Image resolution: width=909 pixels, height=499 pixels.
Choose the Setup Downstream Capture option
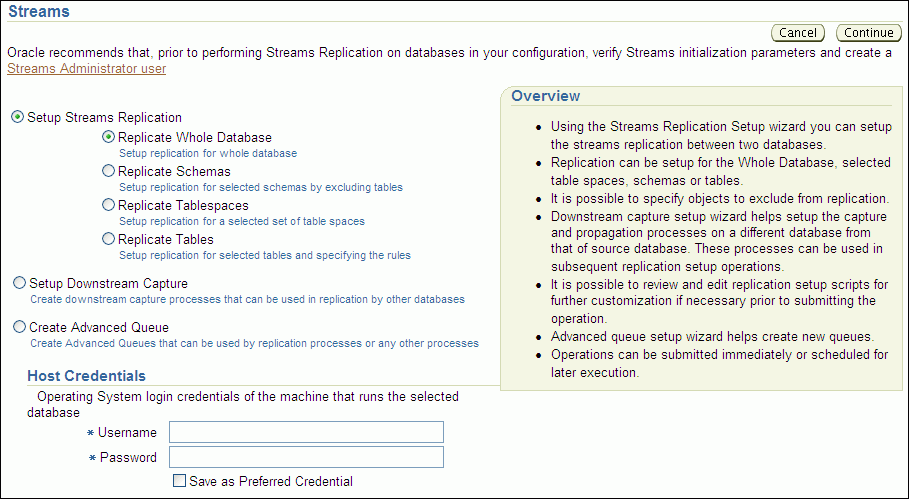pos(20,283)
